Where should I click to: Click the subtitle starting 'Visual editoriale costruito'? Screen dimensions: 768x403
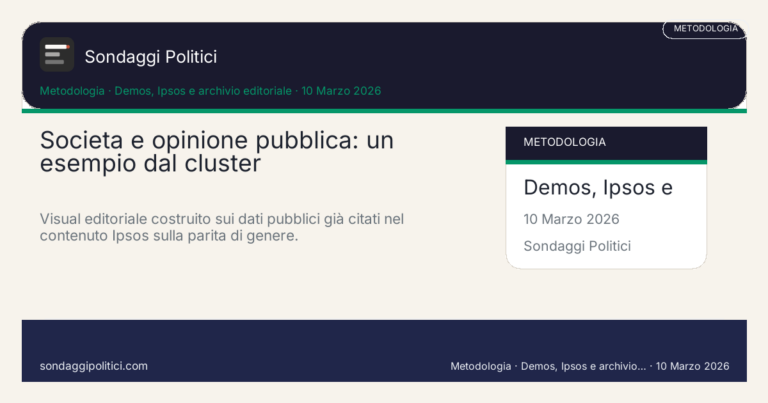[222, 227]
